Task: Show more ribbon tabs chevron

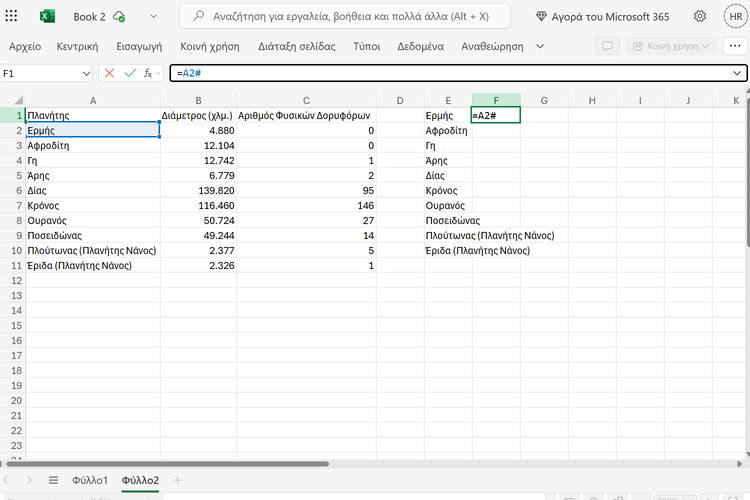Action: pos(540,46)
